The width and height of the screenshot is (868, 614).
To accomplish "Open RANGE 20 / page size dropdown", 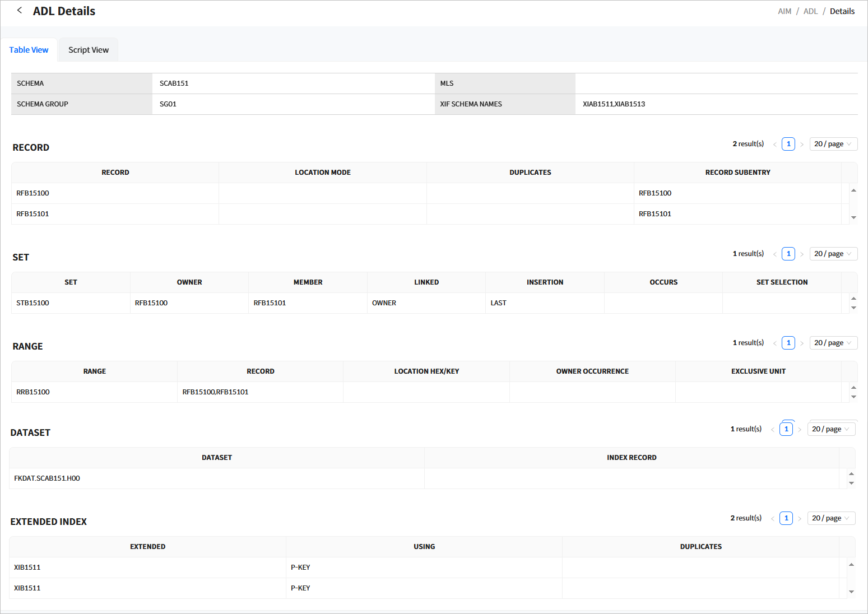I will click(x=833, y=343).
